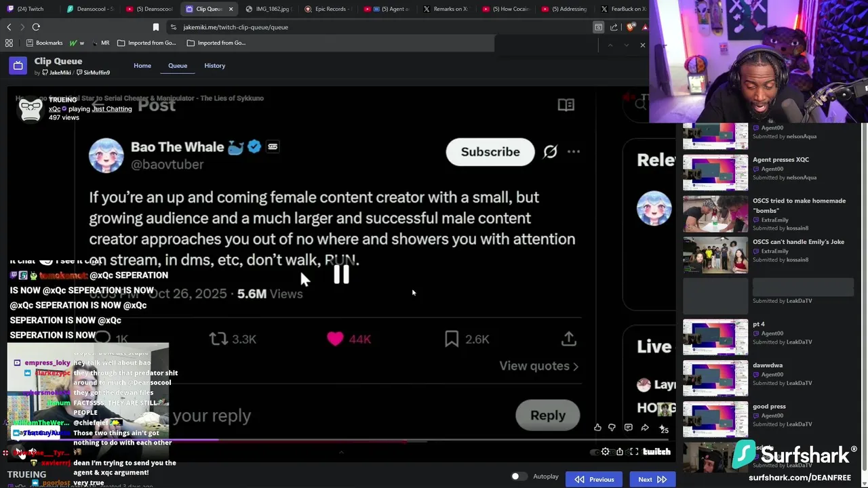Click the repost icon with 3.3K
The width and height of the screenshot is (868, 488).
[218, 339]
